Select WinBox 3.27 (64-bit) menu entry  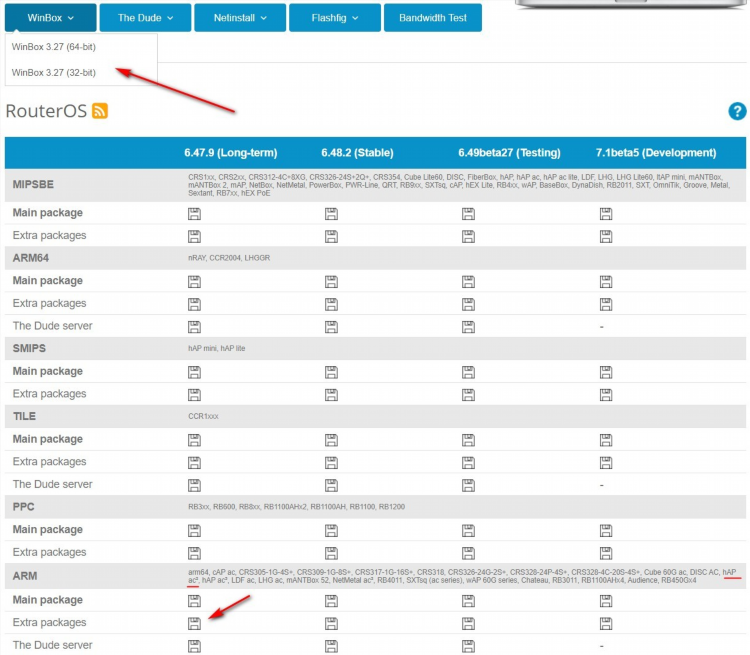(81, 47)
